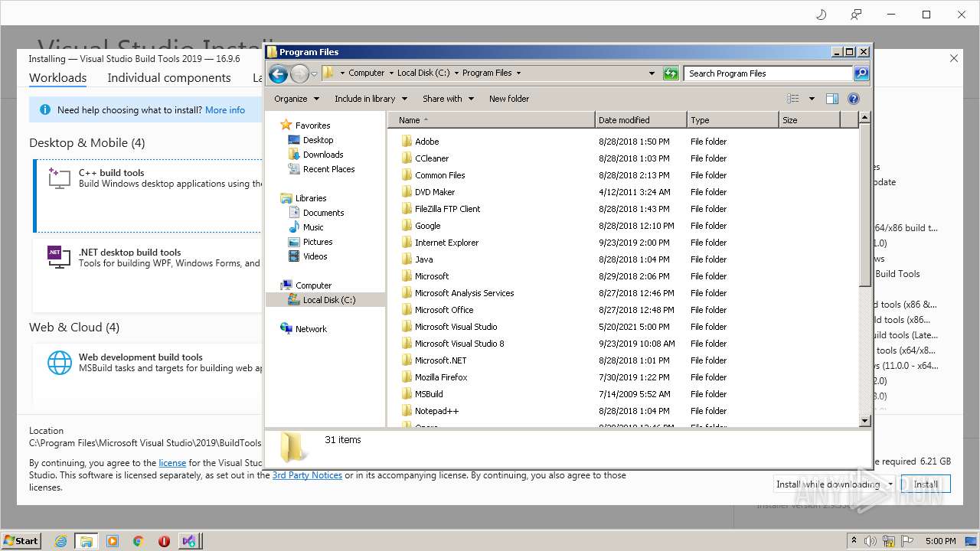The height and width of the screenshot is (551, 980).
Task: Select the Google folder icon
Action: 407,226
